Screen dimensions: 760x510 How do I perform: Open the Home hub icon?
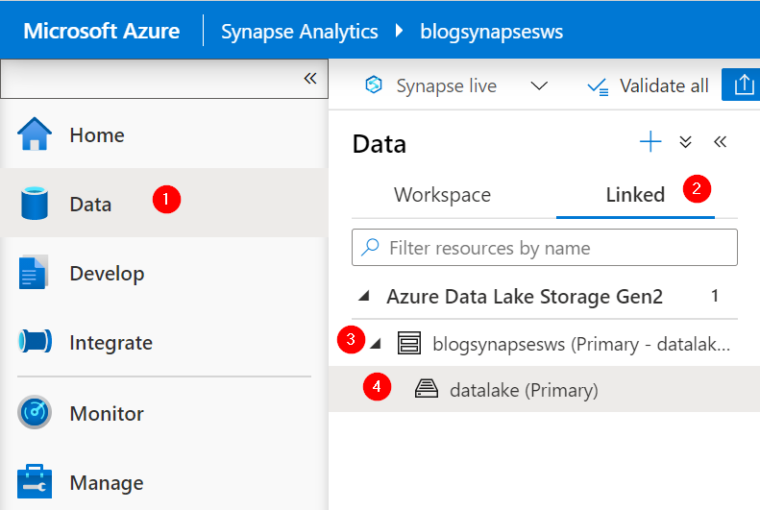tap(34, 134)
